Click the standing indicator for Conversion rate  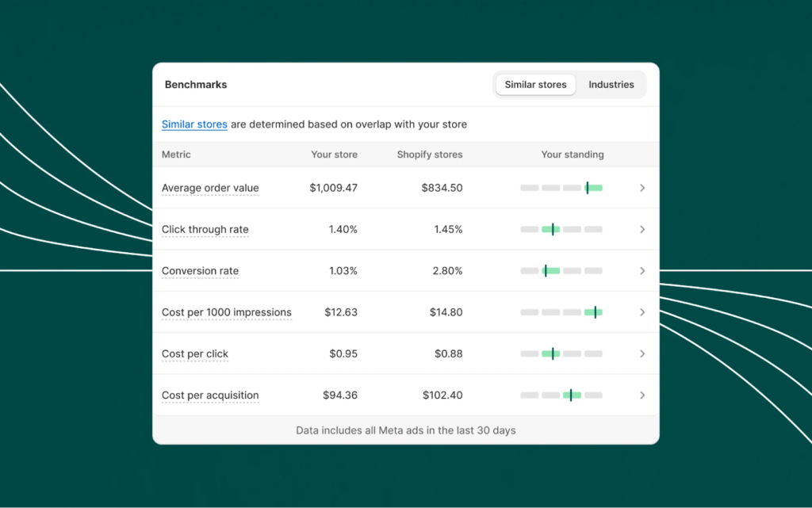click(x=561, y=270)
